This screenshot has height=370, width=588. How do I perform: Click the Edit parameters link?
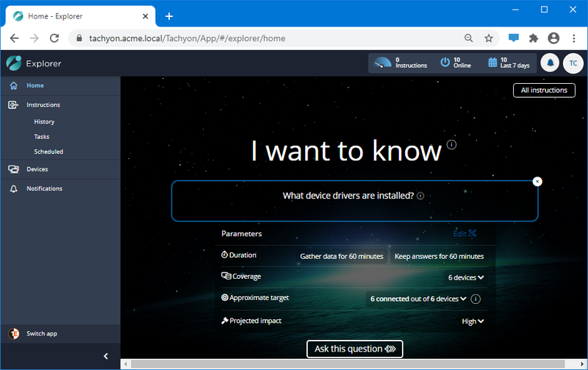pos(465,233)
